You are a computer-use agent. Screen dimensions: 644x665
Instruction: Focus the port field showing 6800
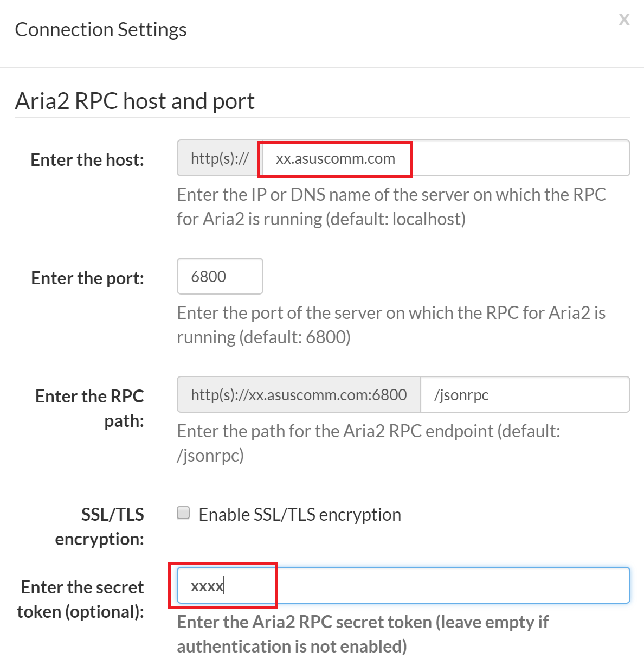[x=220, y=277]
